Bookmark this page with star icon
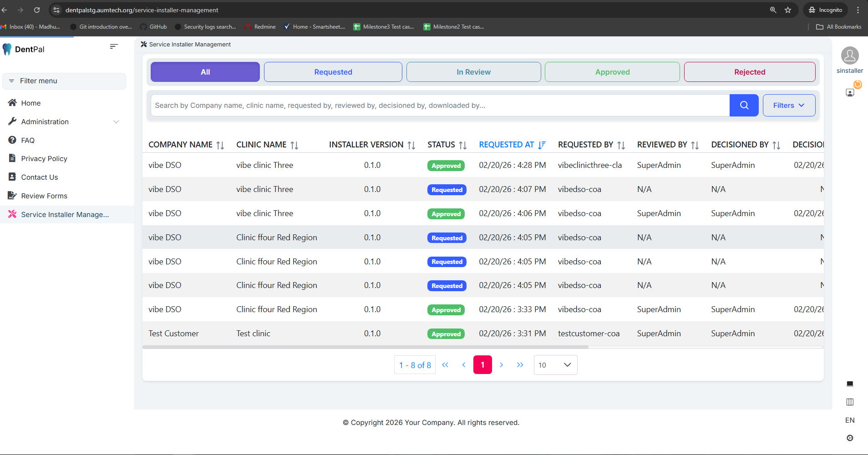Screen dimensions: 868x455 point(788,10)
